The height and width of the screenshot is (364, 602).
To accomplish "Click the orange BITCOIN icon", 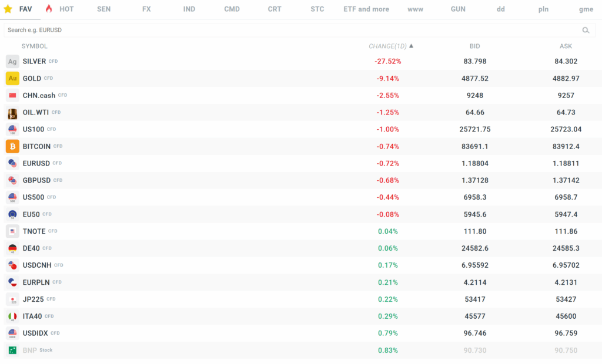I will 12,147.
